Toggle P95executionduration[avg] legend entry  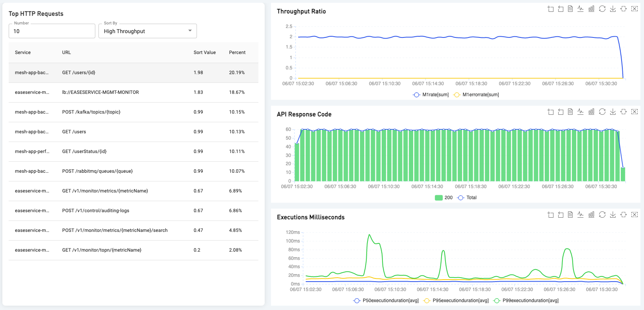tap(456, 301)
